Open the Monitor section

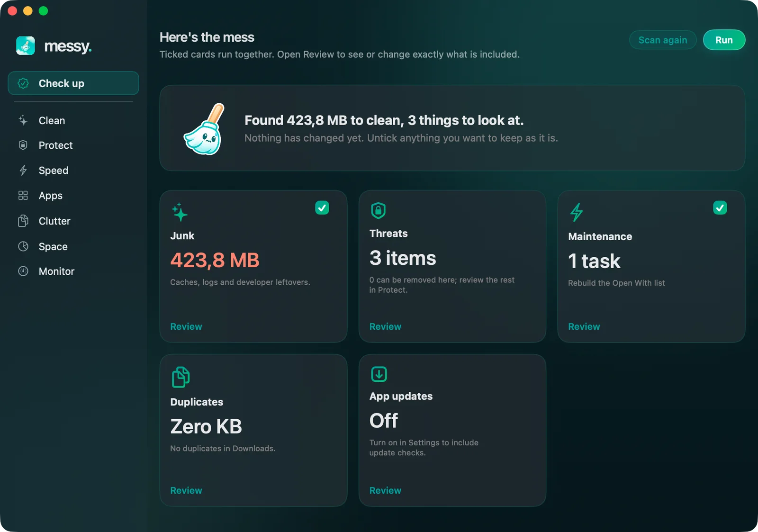[73, 271]
